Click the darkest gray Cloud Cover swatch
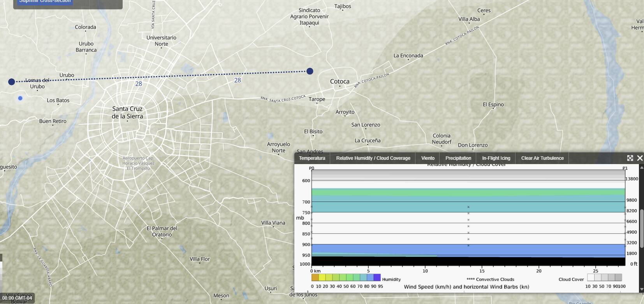 (x=618, y=277)
